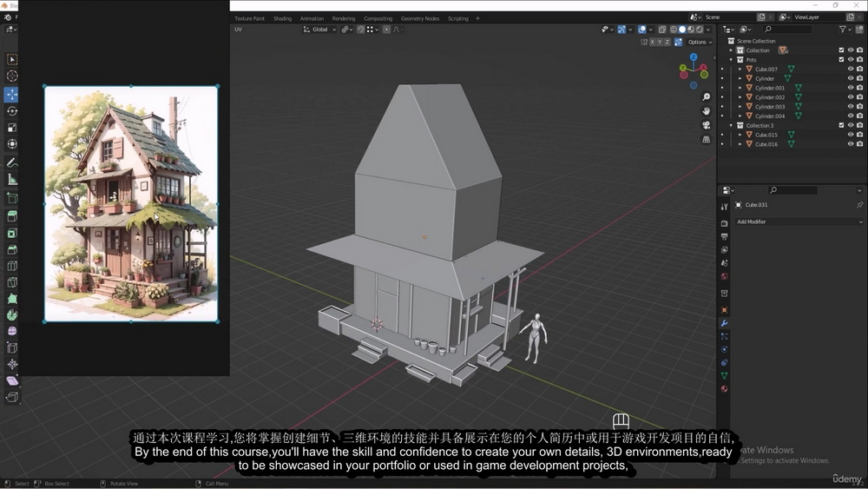Select the Loop Cut tool
Screen dimensions: 868x489
(x=11, y=266)
